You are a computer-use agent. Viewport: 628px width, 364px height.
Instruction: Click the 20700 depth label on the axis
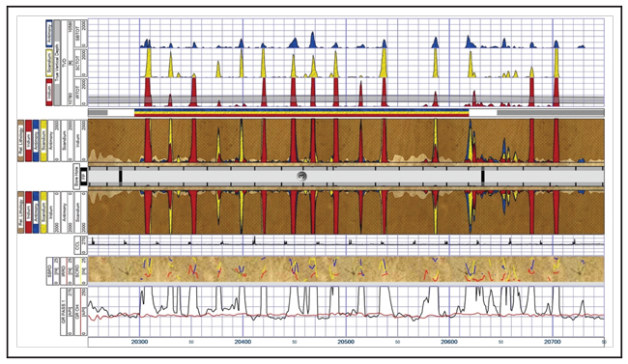[553, 342]
